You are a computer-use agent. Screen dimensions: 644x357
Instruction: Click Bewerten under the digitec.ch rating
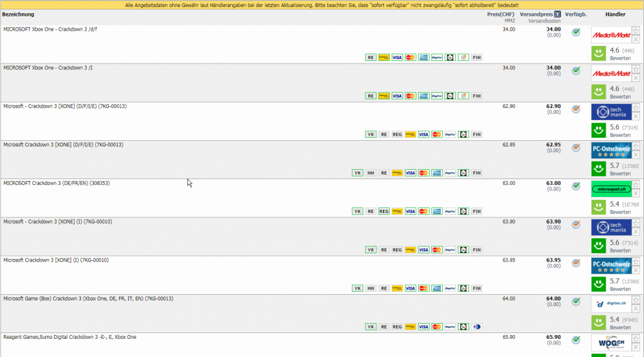click(x=619, y=327)
